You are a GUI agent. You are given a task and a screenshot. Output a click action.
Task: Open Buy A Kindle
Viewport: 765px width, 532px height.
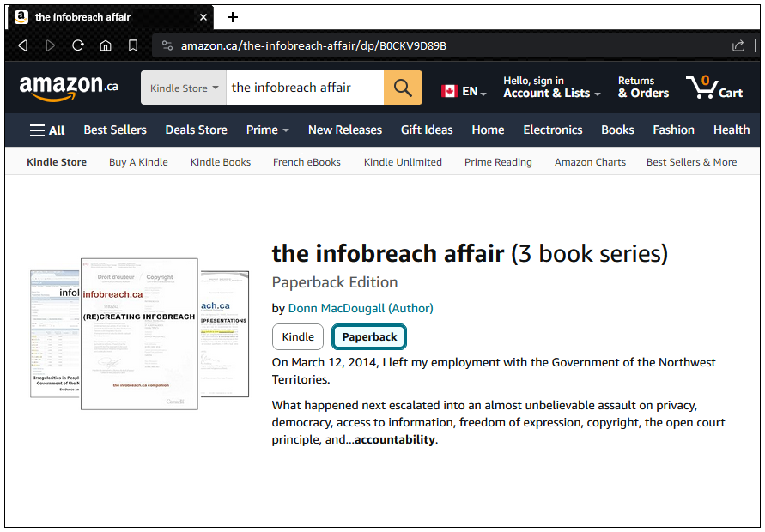tap(138, 162)
